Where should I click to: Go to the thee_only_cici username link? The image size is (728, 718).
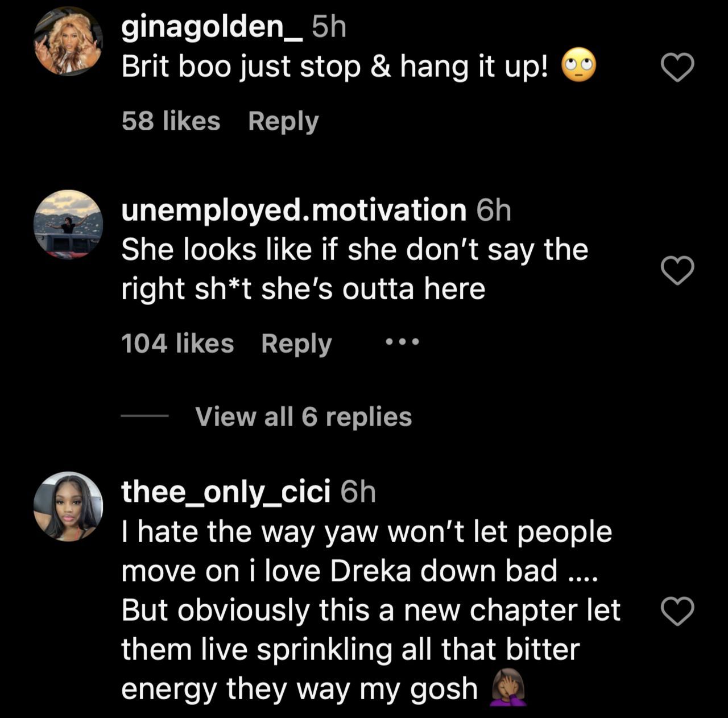point(226,492)
